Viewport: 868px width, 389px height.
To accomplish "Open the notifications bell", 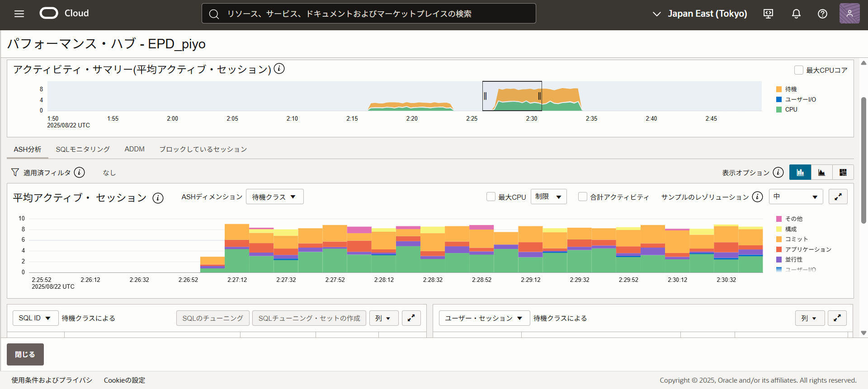I will [x=796, y=14].
